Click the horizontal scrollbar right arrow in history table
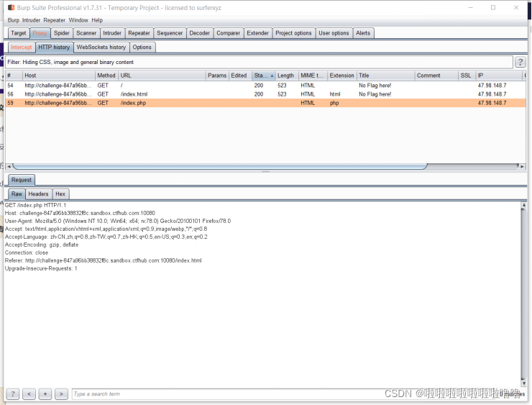Screen dimensions: 532x405 point(522,166)
